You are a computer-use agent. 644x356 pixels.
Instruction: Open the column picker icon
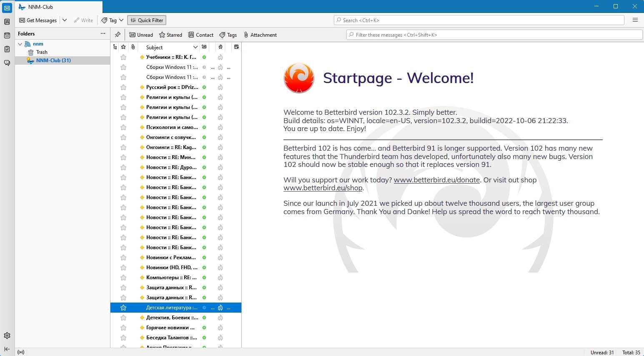236,47
